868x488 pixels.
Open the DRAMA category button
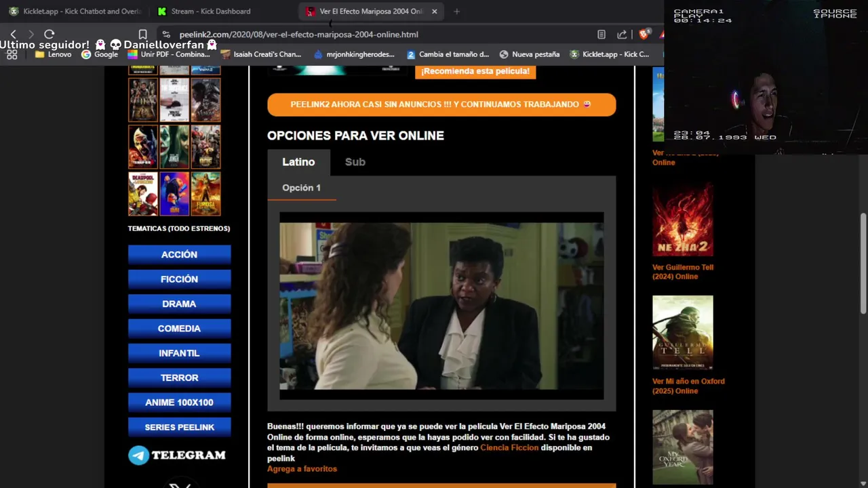[x=179, y=304]
